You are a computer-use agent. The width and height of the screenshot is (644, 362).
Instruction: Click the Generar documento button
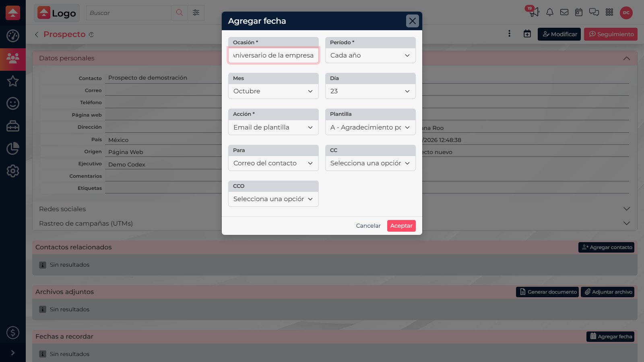547,292
